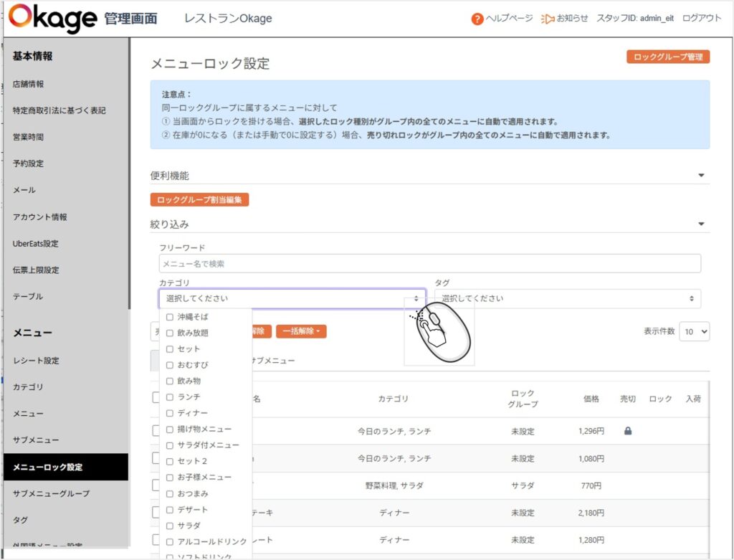Open the タグ selection dropdown
Viewport: 734px width, 560px height.
[x=567, y=298]
